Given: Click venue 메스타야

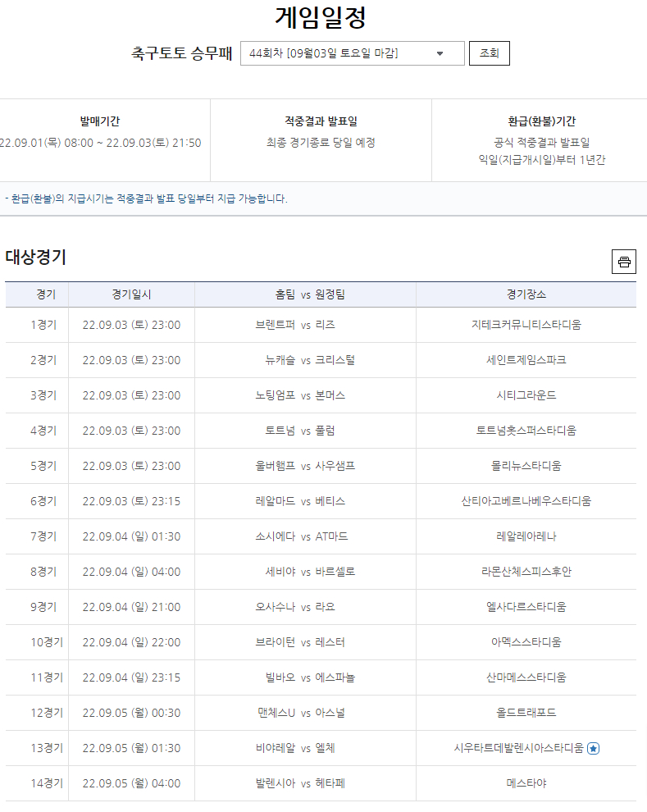Looking at the screenshot, I should 526,783.
